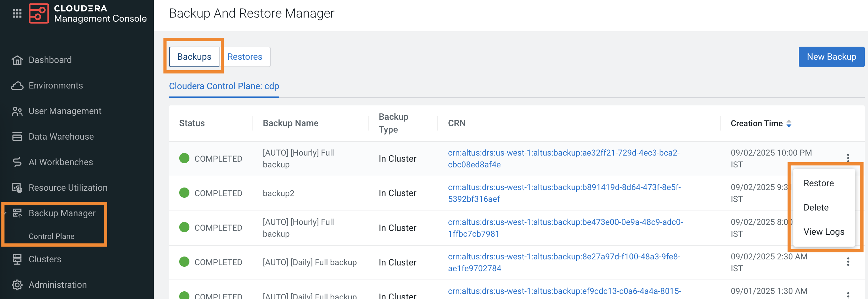Select the Data Warehouse icon
Viewport: 868px width, 299px height.
click(17, 136)
